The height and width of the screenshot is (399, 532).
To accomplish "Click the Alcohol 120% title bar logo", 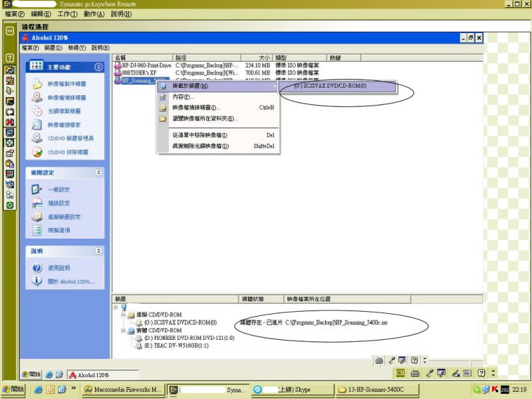I will pyautogui.click(x=25, y=38).
